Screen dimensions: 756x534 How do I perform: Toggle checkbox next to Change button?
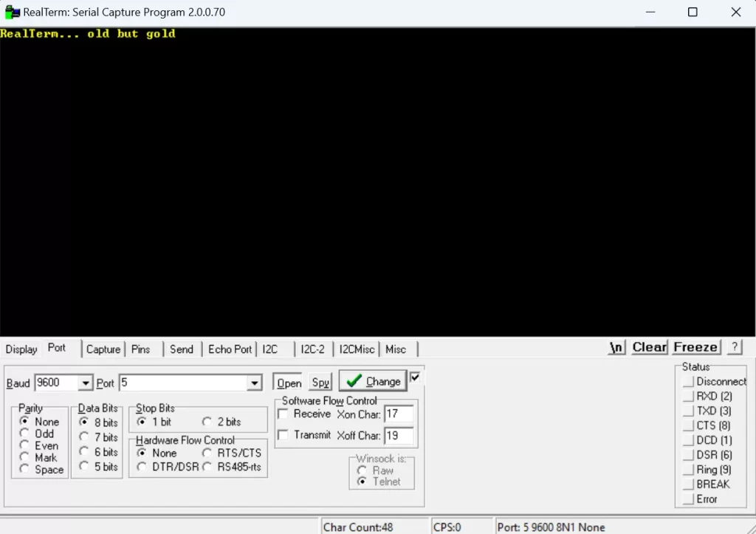click(415, 377)
